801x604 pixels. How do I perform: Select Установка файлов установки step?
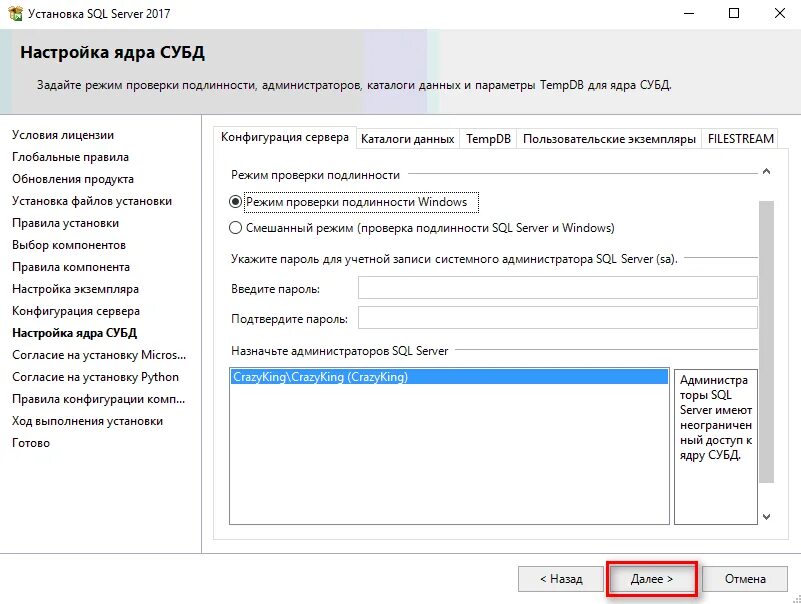[x=92, y=201]
